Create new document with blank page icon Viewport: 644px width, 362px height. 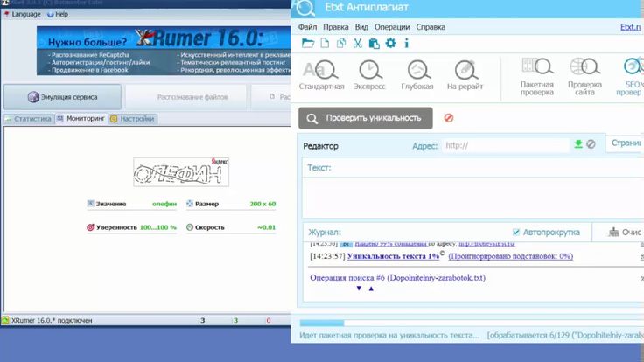pyautogui.click(x=325, y=43)
